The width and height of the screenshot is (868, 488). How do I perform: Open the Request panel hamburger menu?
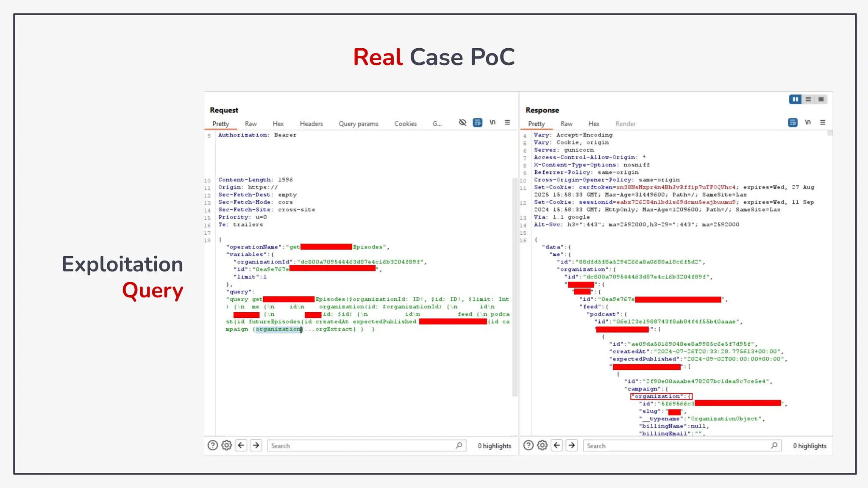[507, 122]
